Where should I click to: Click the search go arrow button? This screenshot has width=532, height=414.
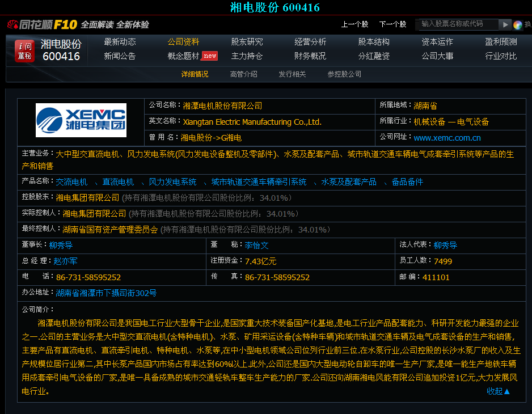pyautogui.click(x=505, y=24)
